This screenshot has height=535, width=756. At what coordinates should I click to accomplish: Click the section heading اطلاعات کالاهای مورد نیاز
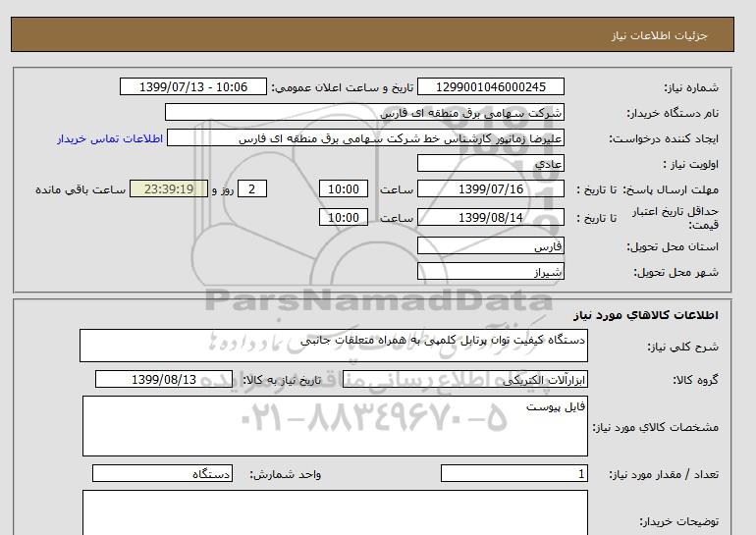[x=646, y=315]
